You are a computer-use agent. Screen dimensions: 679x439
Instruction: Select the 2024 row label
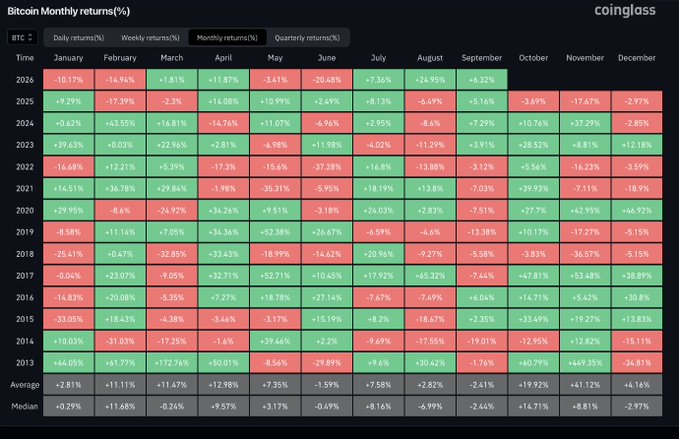[25, 123]
